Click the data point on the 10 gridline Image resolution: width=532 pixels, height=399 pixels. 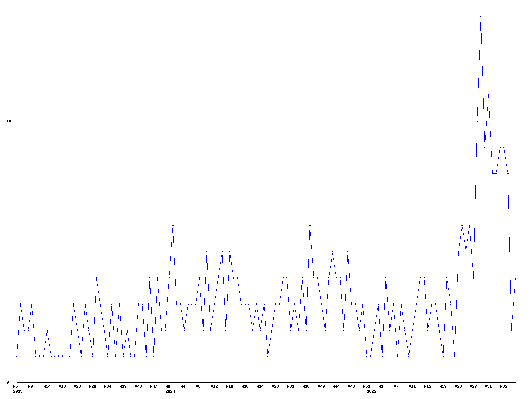[477, 121]
